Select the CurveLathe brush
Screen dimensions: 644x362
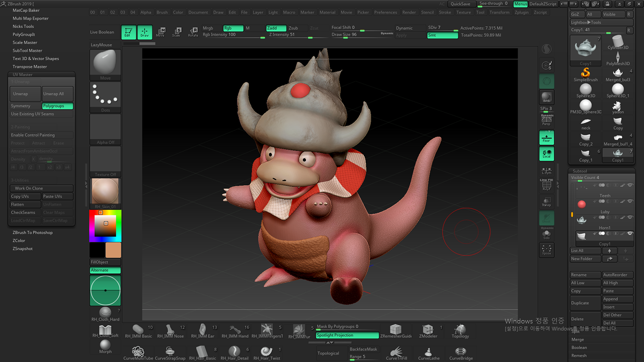click(x=429, y=353)
